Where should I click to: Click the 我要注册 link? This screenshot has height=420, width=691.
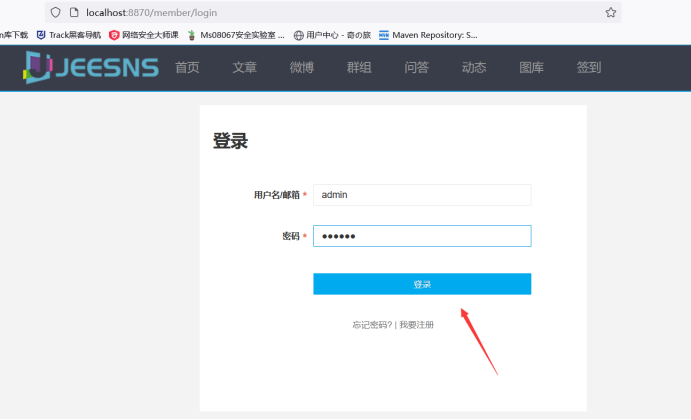[x=416, y=325]
